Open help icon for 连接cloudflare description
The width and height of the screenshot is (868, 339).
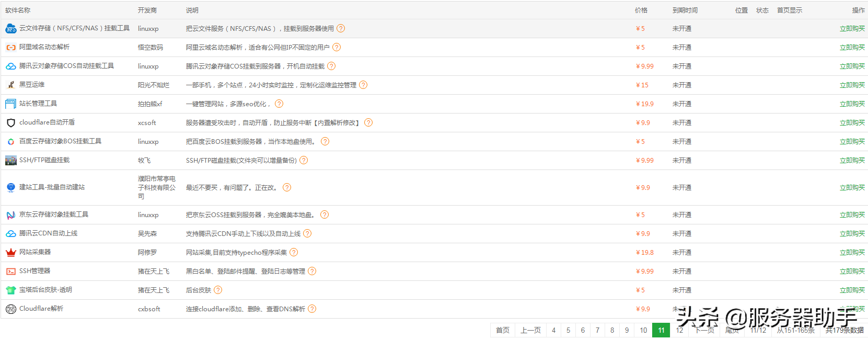tap(312, 309)
